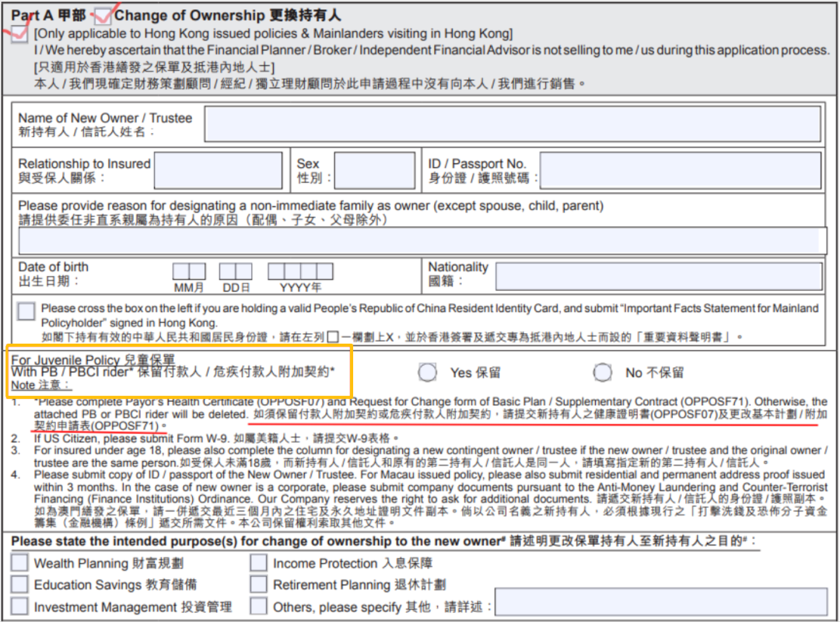Click the Others purpose details field
Viewport: 840px width, 622px height.
(661, 602)
